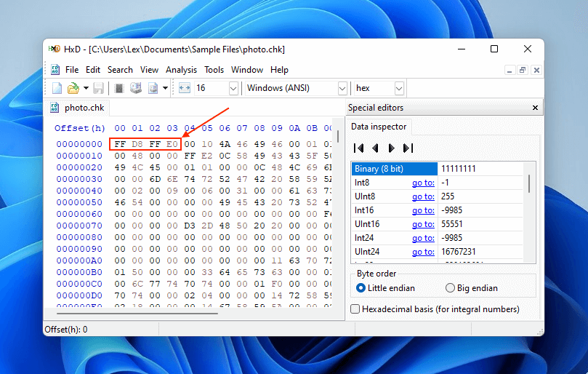The height and width of the screenshot is (374, 588).
Task: Jump to first byte in Data inspector
Action: (x=358, y=148)
